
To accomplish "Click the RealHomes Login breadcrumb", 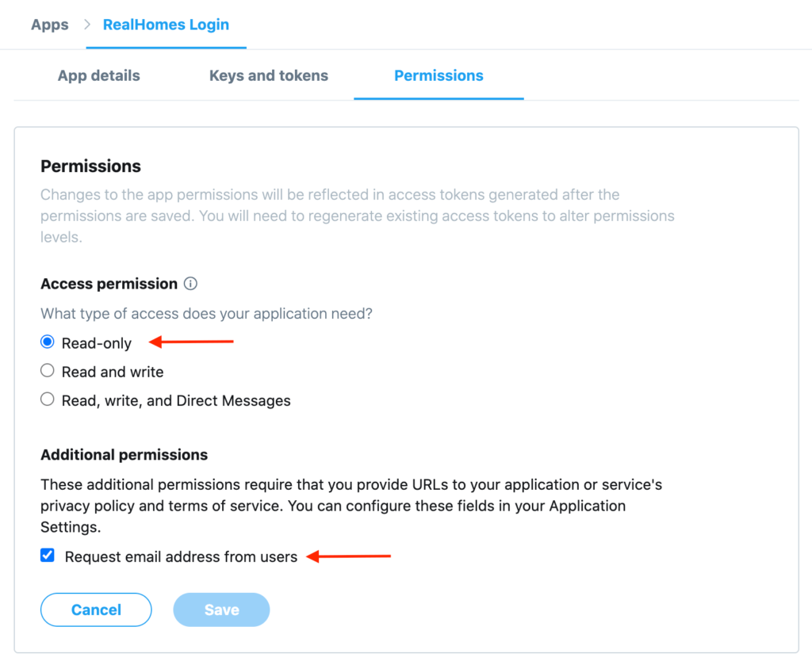I will [166, 25].
